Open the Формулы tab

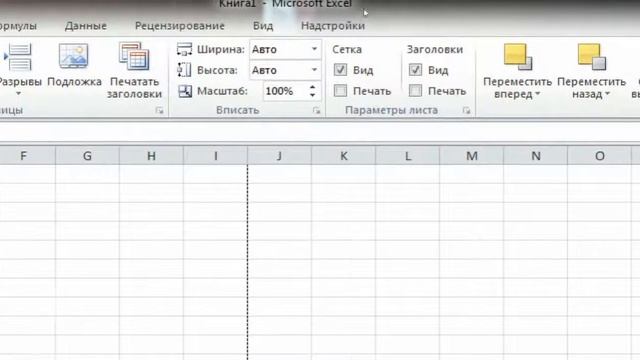coord(18,26)
